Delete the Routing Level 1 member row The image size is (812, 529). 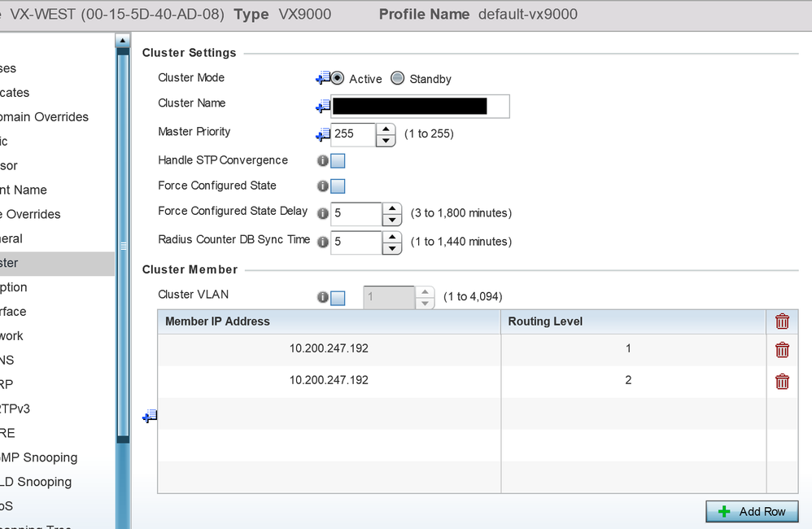tap(782, 350)
